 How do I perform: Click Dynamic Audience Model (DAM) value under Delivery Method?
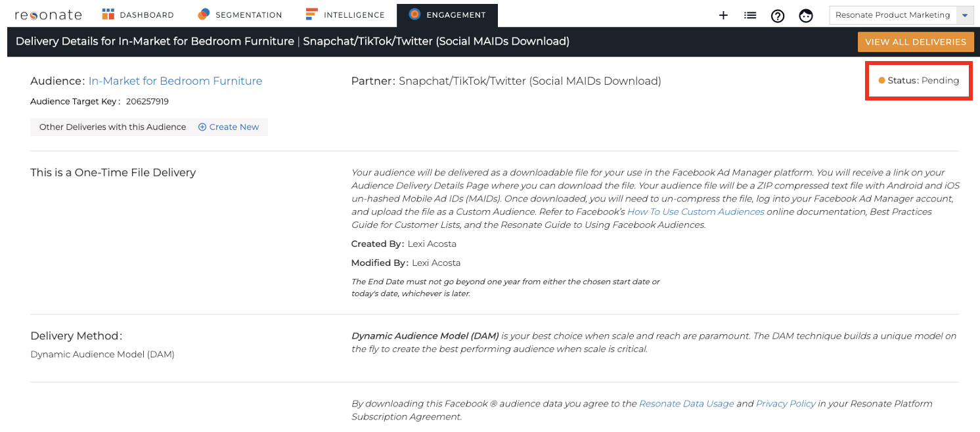click(x=102, y=355)
